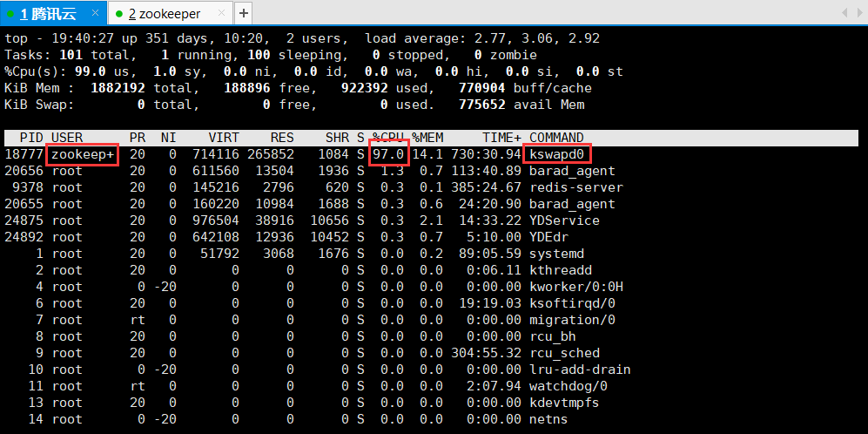
Task: Click the 730:30.94 time value
Action: click(486, 154)
